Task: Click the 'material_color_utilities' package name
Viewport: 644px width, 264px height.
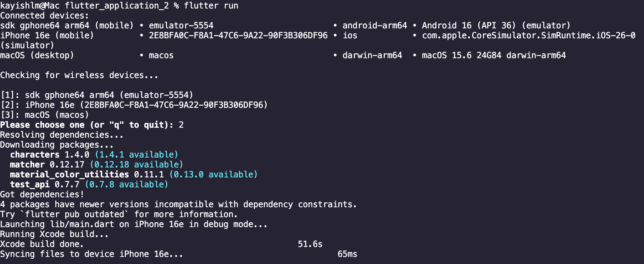Action: coord(69,175)
